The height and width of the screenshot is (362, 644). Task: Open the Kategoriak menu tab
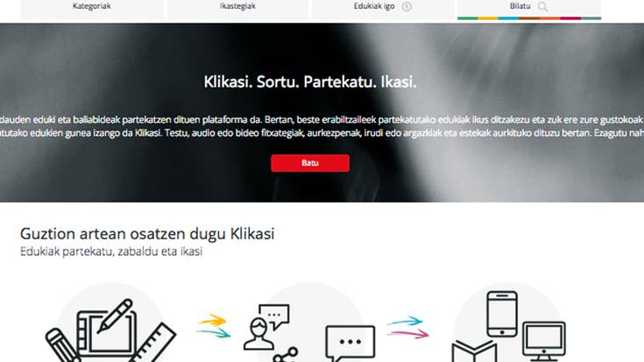pos(92,9)
